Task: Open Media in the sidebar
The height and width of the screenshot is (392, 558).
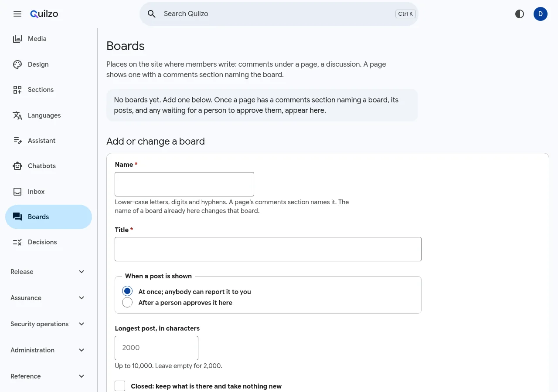Action: click(x=48, y=39)
